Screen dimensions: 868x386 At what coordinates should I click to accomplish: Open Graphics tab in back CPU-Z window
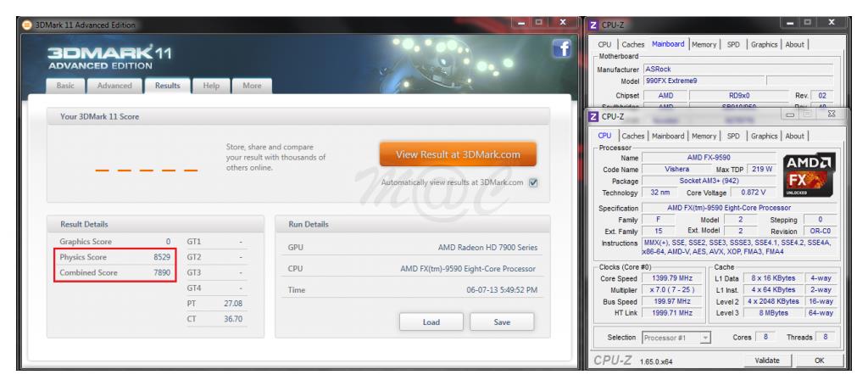(764, 44)
